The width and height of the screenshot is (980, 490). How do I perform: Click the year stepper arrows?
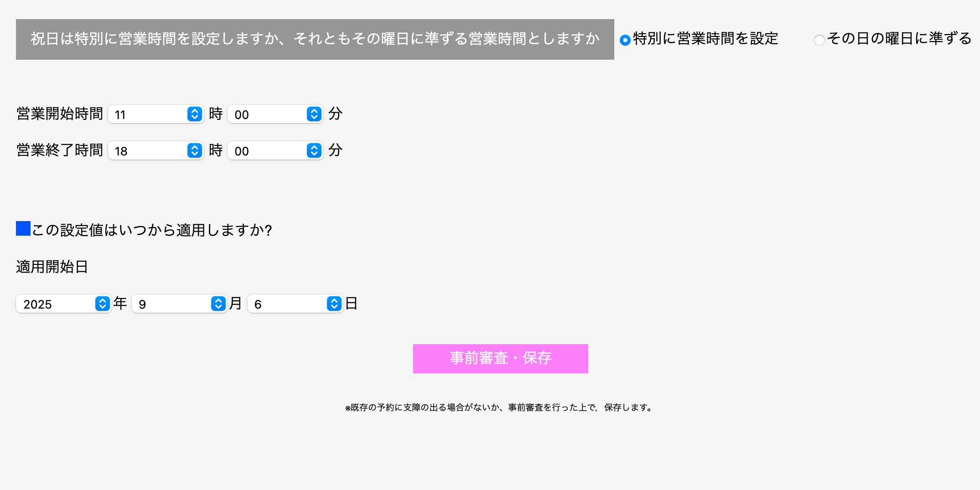101,304
